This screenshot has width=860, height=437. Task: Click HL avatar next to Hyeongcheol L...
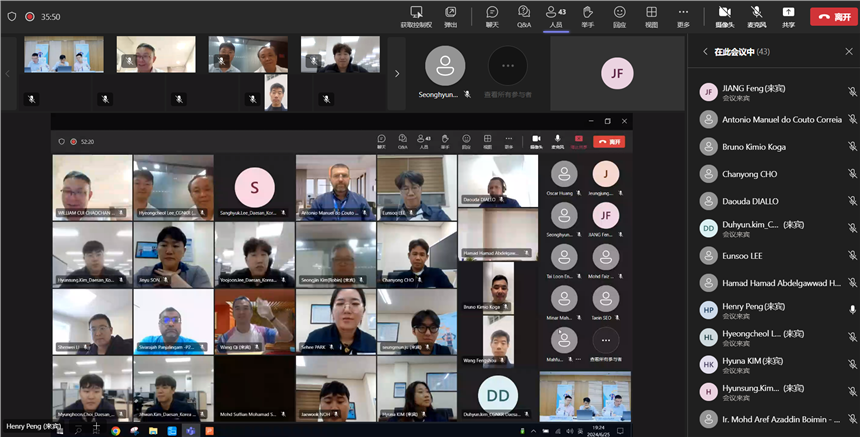[709, 338]
